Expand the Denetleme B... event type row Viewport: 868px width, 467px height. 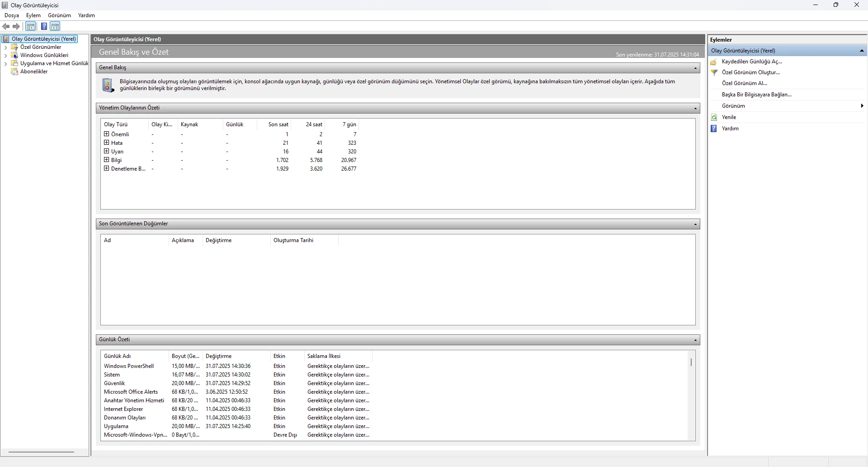(x=107, y=168)
